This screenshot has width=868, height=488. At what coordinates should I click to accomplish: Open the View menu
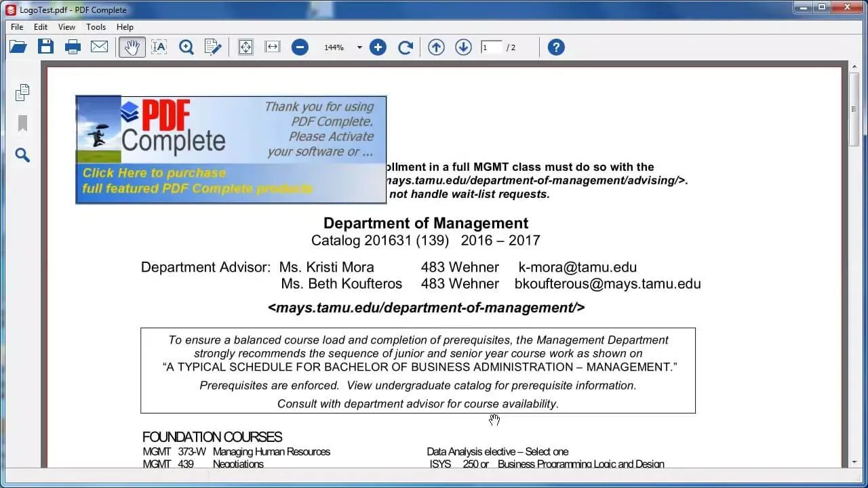coord(66,27)
